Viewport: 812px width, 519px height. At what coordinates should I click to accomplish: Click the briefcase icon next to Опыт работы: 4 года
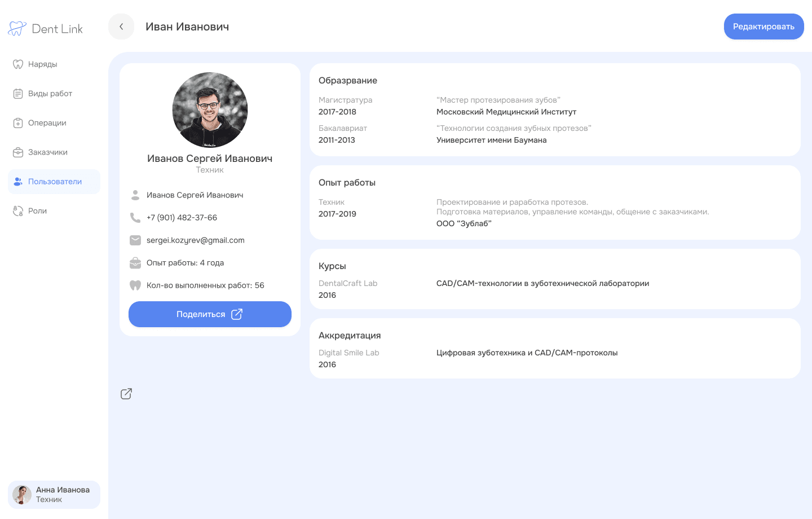tap(135, 263)
